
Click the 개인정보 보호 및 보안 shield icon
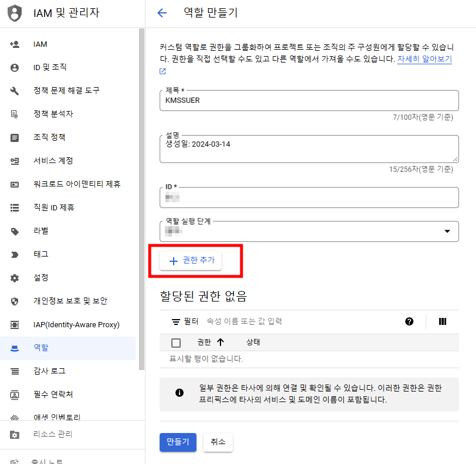tap(15, 302)
